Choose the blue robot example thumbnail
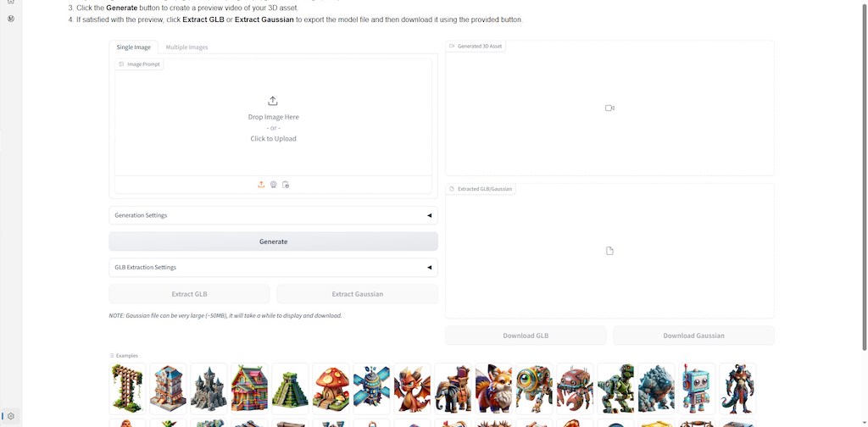The height and width of the screenshot is (427, 868). [x=697, y=388]
